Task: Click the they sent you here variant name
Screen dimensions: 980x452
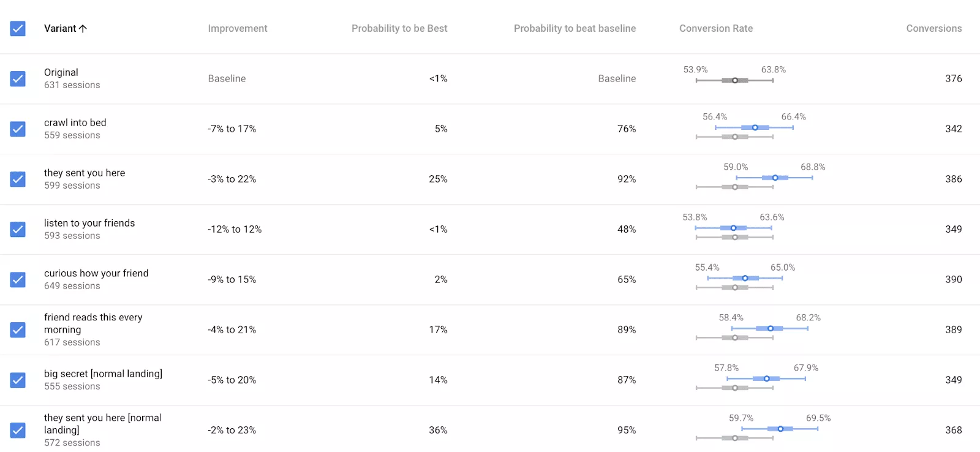Action: (85, 173)
